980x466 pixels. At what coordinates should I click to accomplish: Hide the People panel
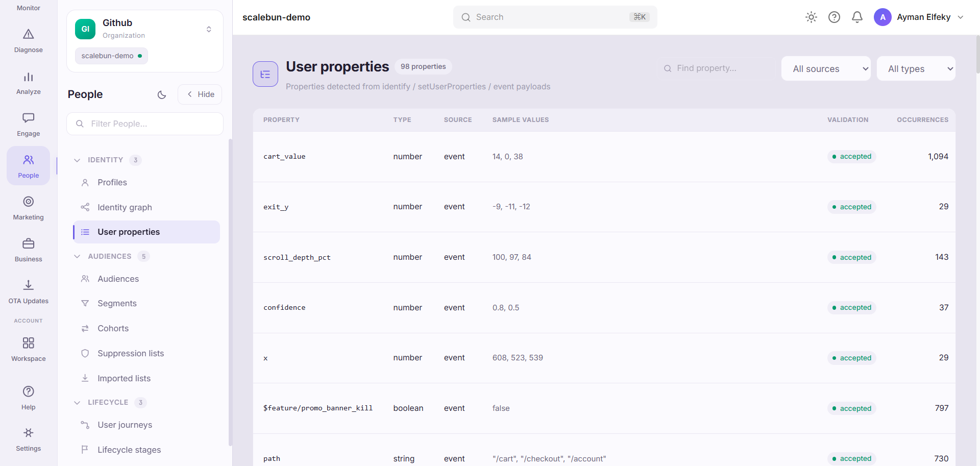200,94
